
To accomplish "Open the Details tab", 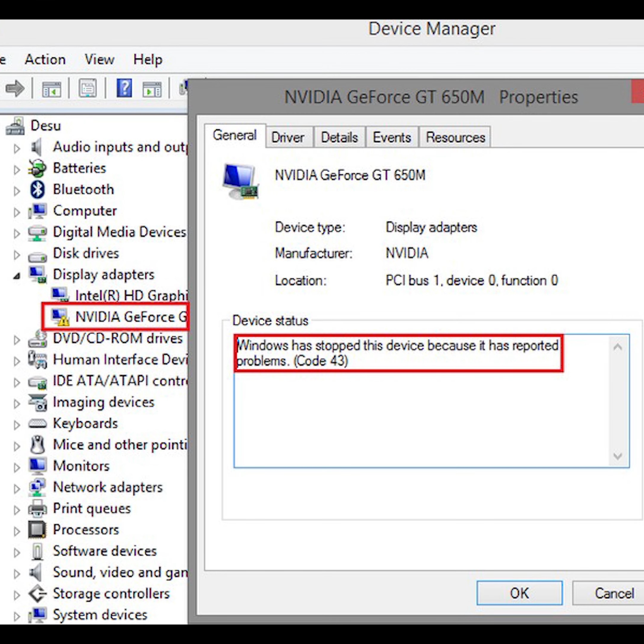I will 339,137.
